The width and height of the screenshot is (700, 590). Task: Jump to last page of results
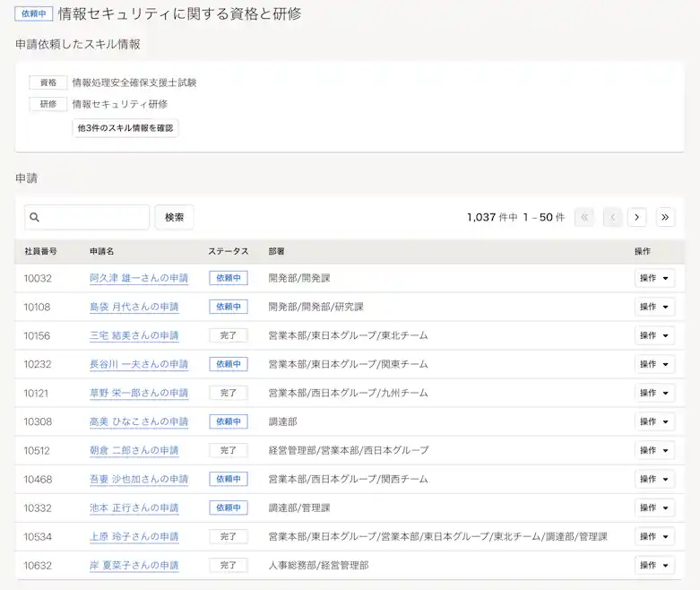coord(665,217)
